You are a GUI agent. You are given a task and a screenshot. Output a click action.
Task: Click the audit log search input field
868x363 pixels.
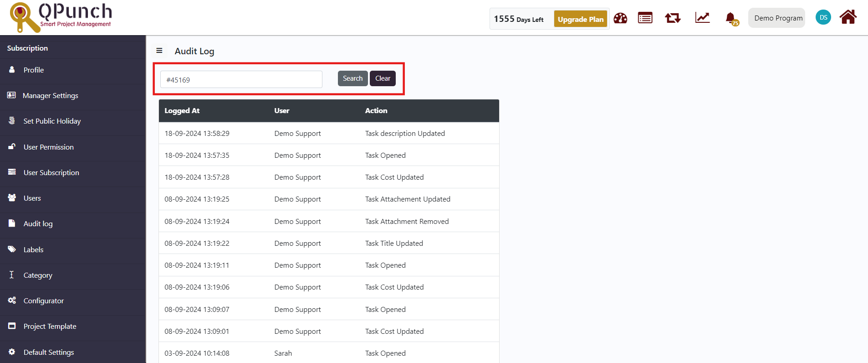pos(241,79)
